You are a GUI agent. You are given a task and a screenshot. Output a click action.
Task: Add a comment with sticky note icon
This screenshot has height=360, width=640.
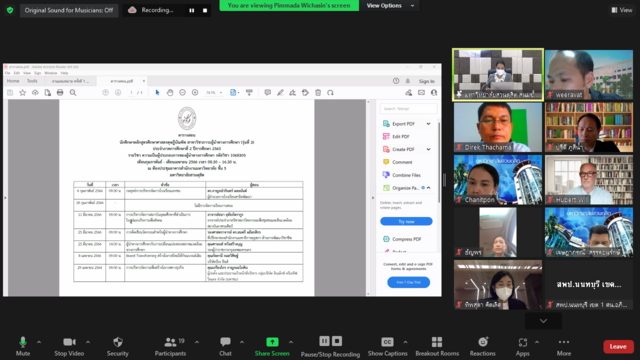(267, 93)
